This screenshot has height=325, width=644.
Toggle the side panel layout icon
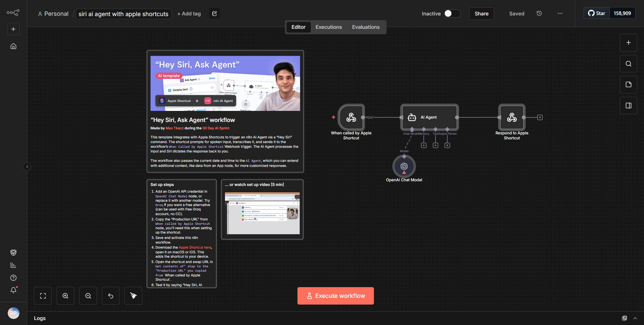click(629, 106)
